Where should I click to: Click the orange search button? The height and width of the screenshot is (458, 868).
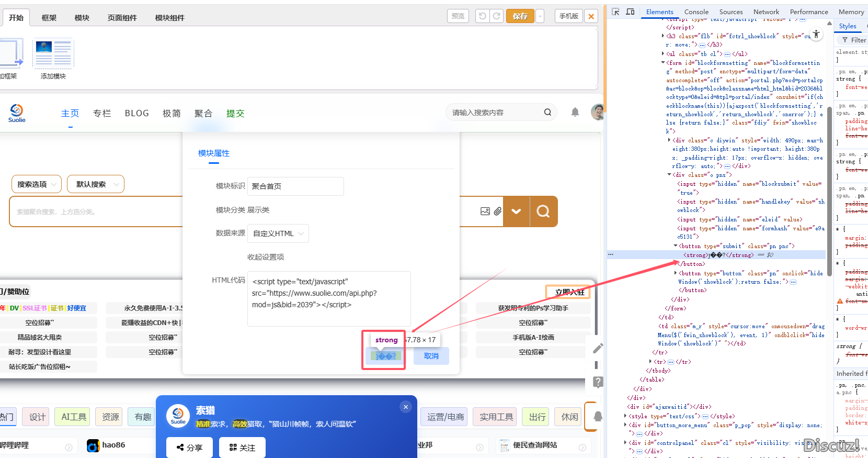(543, 211)
